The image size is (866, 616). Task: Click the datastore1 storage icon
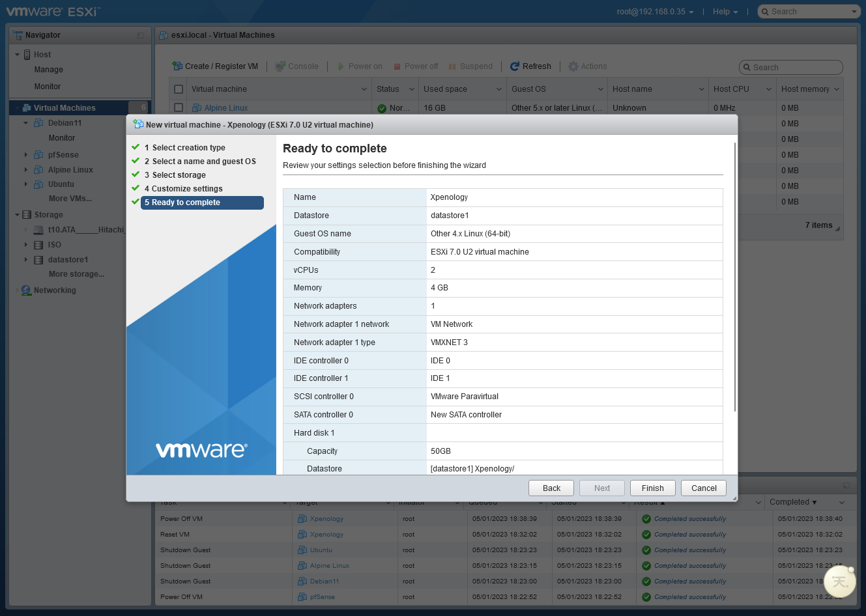[x=38, y=260]
